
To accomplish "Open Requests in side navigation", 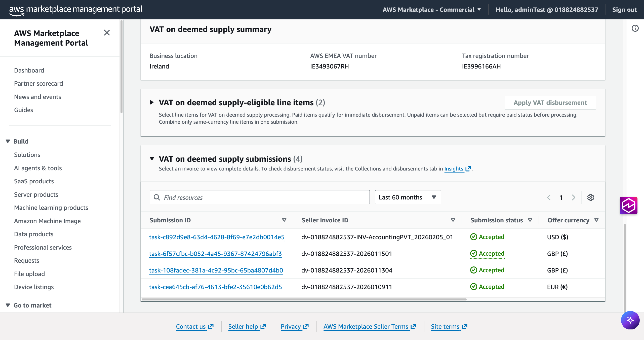I will tap(27, 260).
